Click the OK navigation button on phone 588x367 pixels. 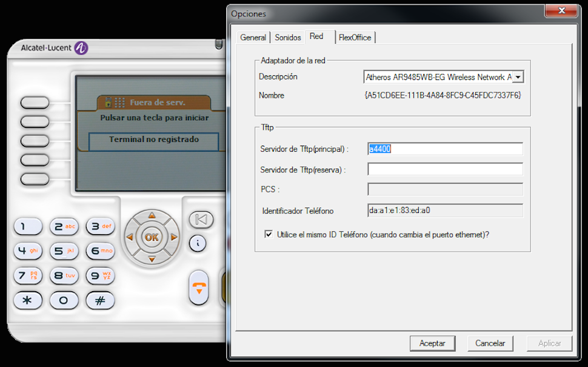point(152,238)
